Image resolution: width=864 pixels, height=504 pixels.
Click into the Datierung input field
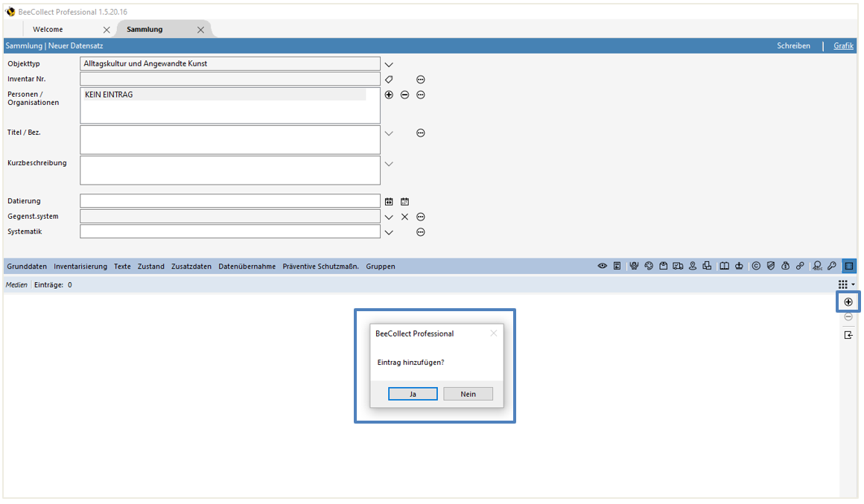pos(229,201)
